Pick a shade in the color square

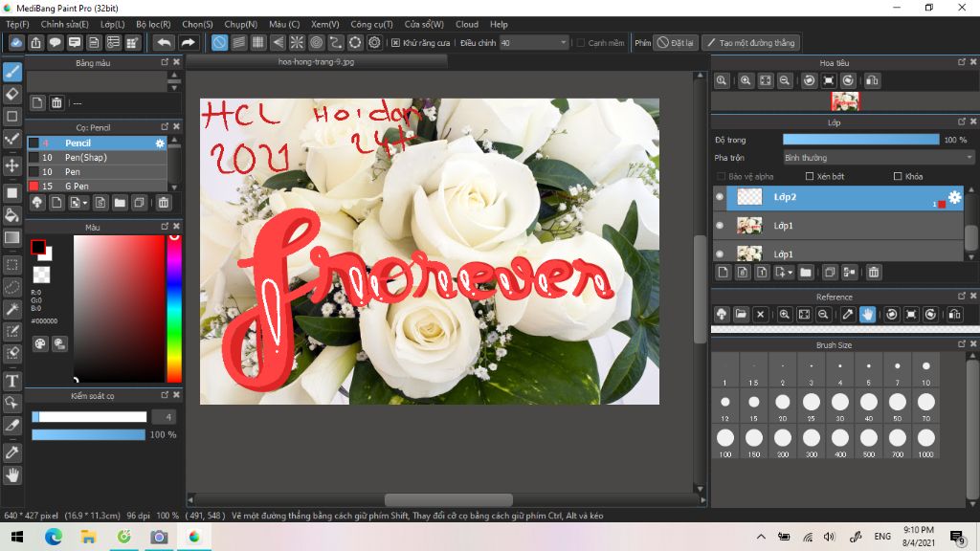tap(119, 309)
